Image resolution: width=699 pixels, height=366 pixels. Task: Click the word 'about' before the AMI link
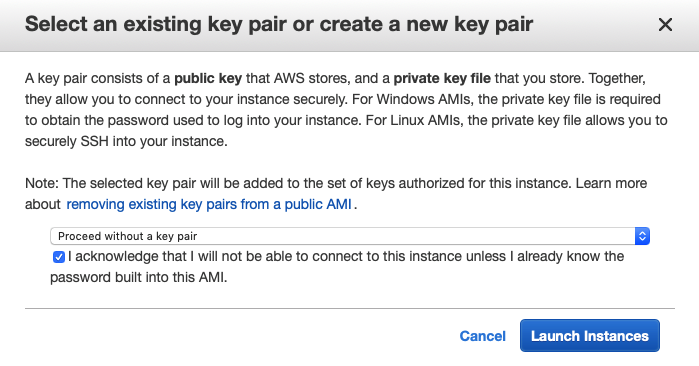[42, 204]
